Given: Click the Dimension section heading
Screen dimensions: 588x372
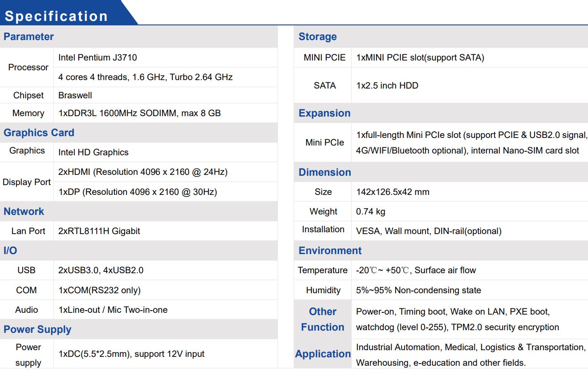Looking at the screenshot, I should [324, 172].
